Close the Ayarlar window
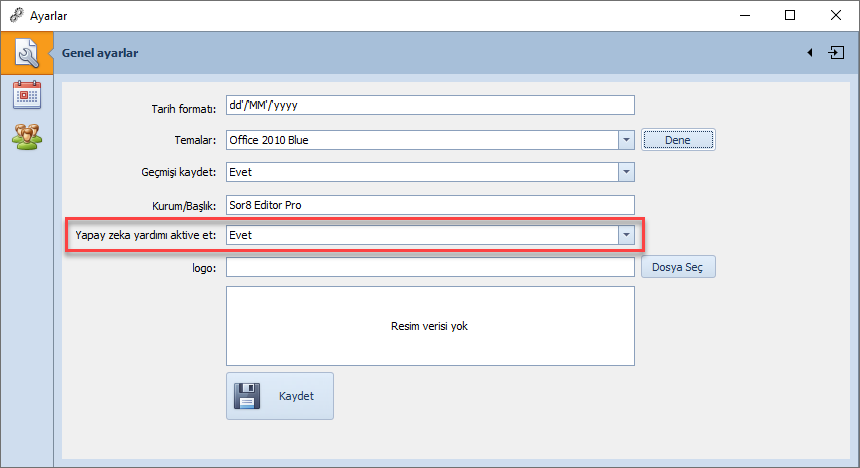Image resolution: width=860 pixels, height=468 pixels. click(x=836, y=15)
